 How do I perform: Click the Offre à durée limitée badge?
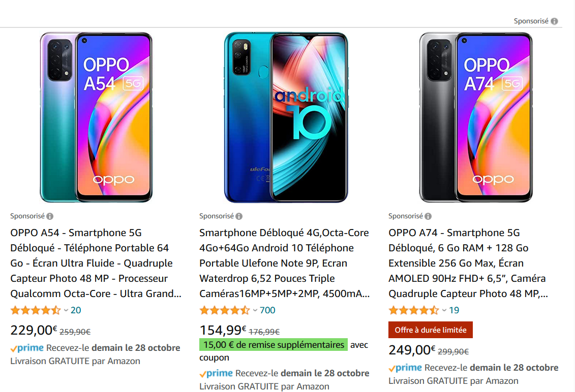point(431,330)
